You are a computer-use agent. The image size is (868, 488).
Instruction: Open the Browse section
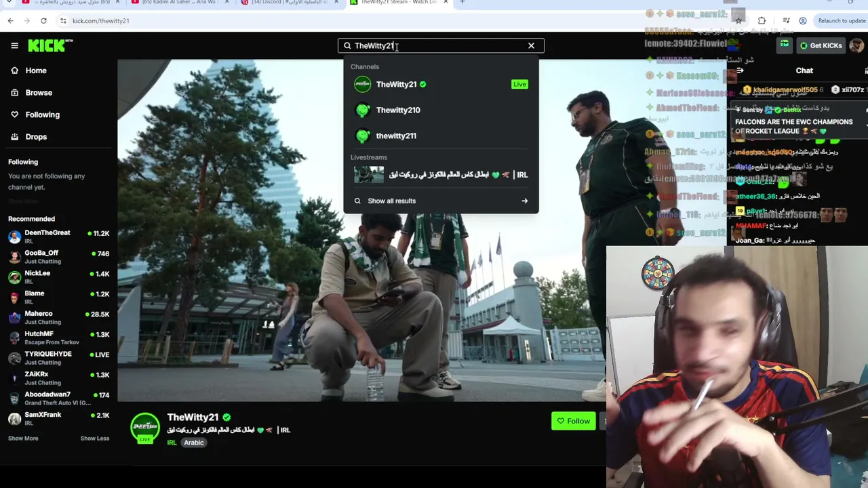pos(39,92)
